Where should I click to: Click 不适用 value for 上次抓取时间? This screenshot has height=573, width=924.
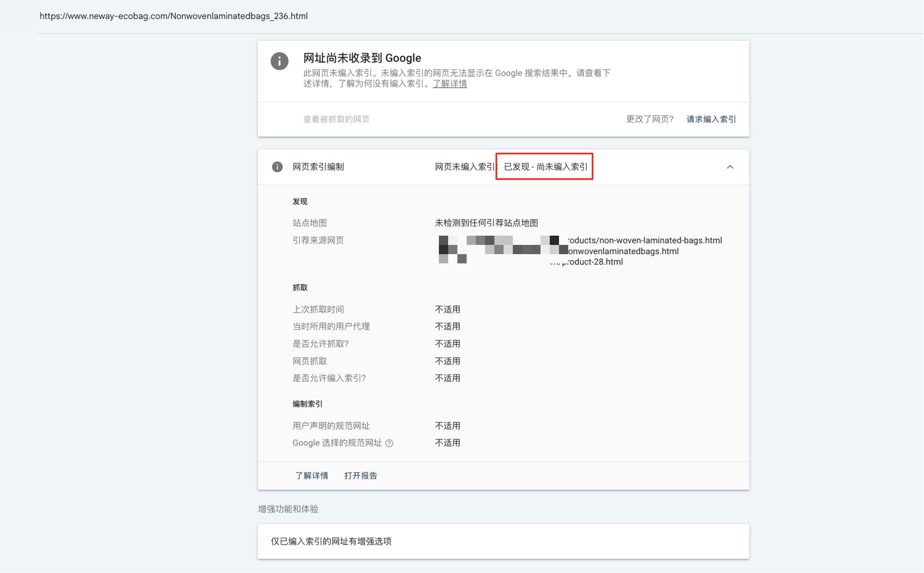(x=448, y=309)
